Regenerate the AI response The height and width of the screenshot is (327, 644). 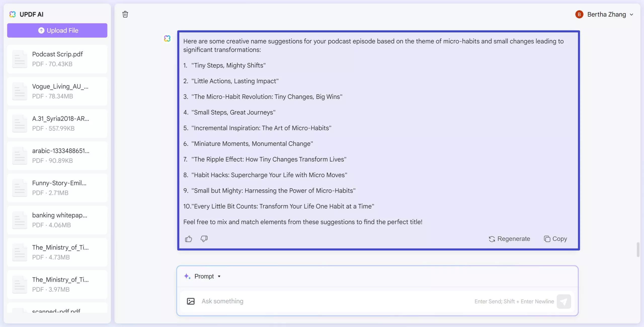(509, 239)
